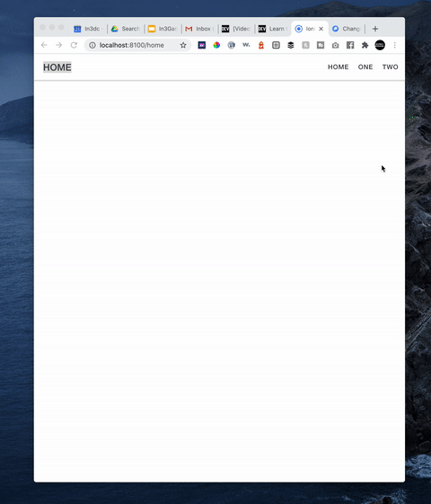This screenshot has width=431, height=504.
Task: Open the Facebook extension icon
Action: (350, 45)
